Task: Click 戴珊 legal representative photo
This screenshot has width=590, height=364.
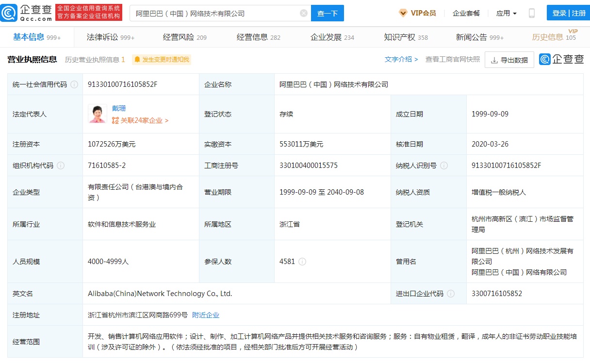Action: [98, 114]
